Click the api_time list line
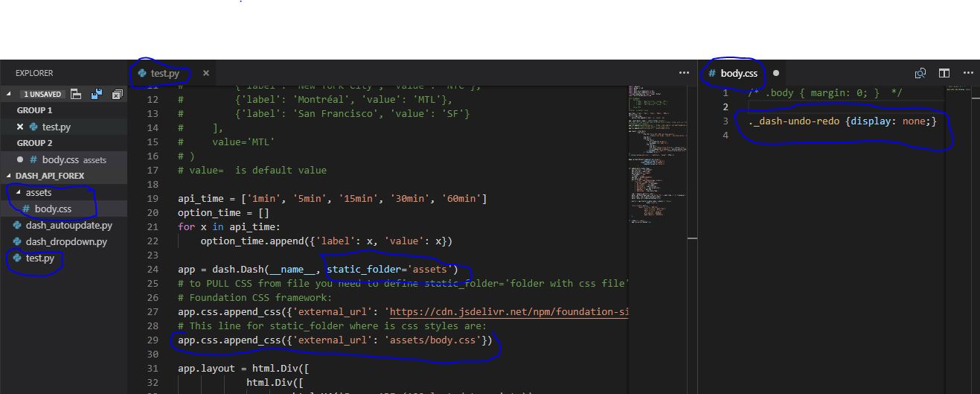Image resolution: width=980 pixels, height=394 pixels. 333,199
